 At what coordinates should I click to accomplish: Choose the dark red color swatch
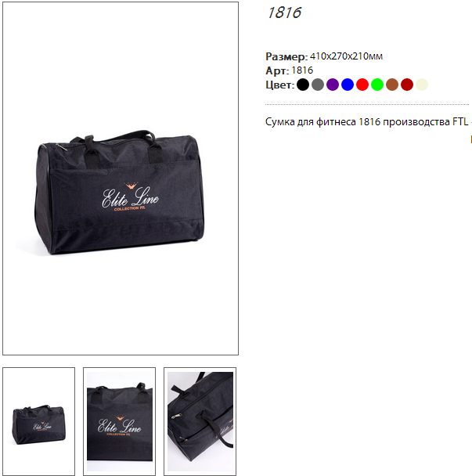click(x=407, y=85)
